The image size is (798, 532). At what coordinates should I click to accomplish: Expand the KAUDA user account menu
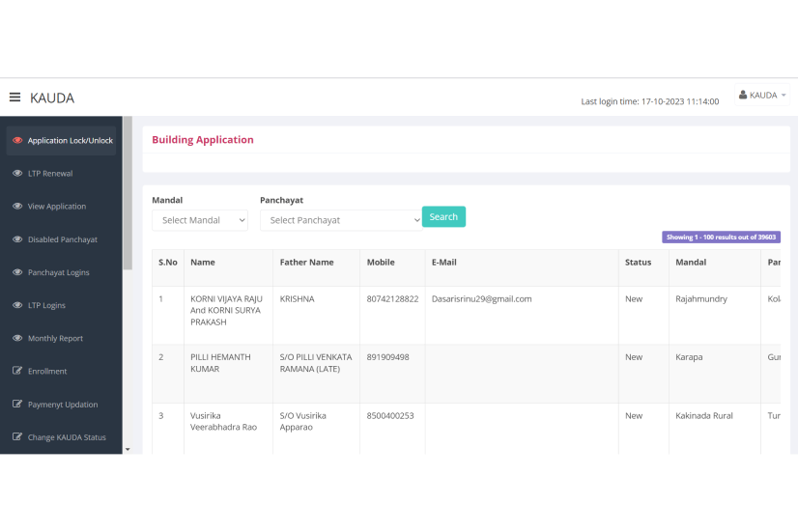coord(762,96)
